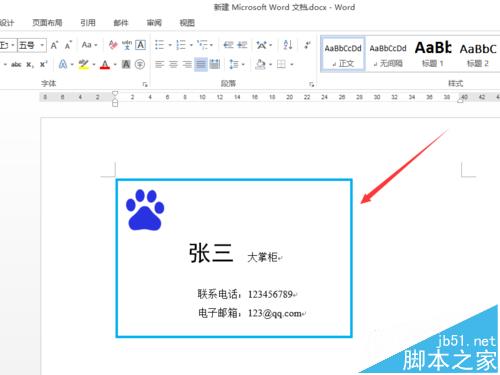Screen dimensions: 500x375
Task: Open the Change Case Aa dropdown
Action: (89, 45)
